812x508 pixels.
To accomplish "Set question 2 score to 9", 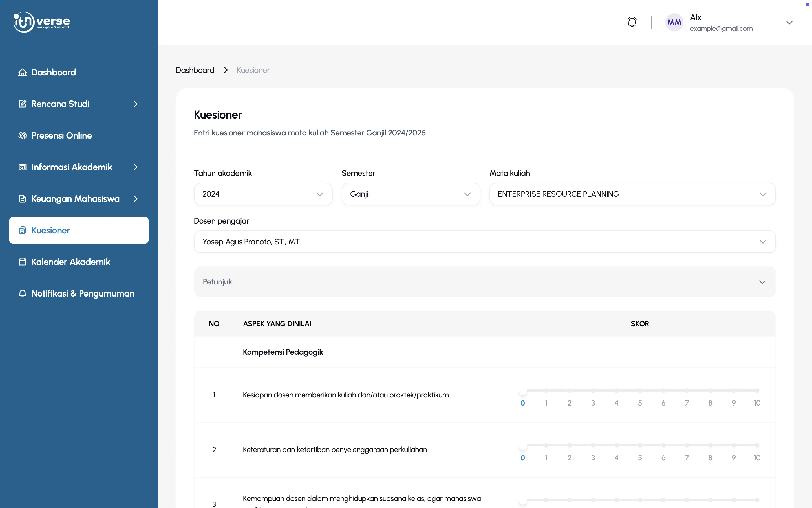I will click(x=734, y=445).
